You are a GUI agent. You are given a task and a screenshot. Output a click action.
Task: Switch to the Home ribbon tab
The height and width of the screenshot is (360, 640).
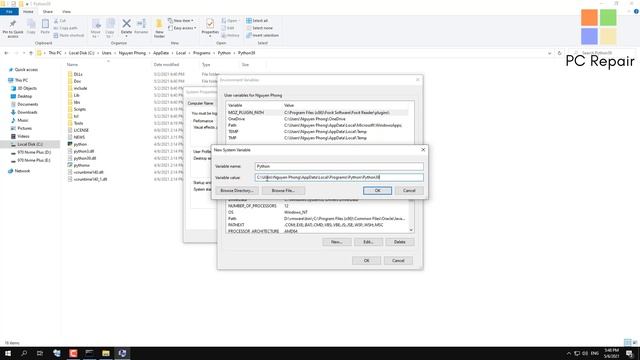(x=28, y=11)
